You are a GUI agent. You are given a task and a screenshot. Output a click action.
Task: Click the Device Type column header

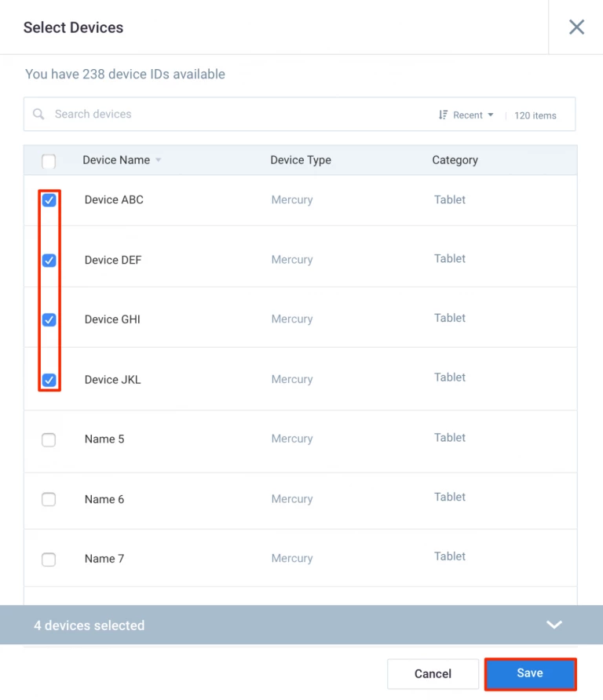tap(301, 160)
